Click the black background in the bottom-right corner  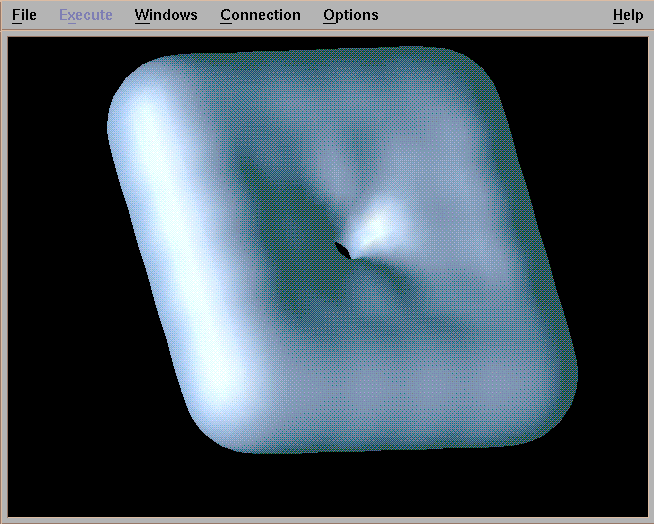click(610, 480)
